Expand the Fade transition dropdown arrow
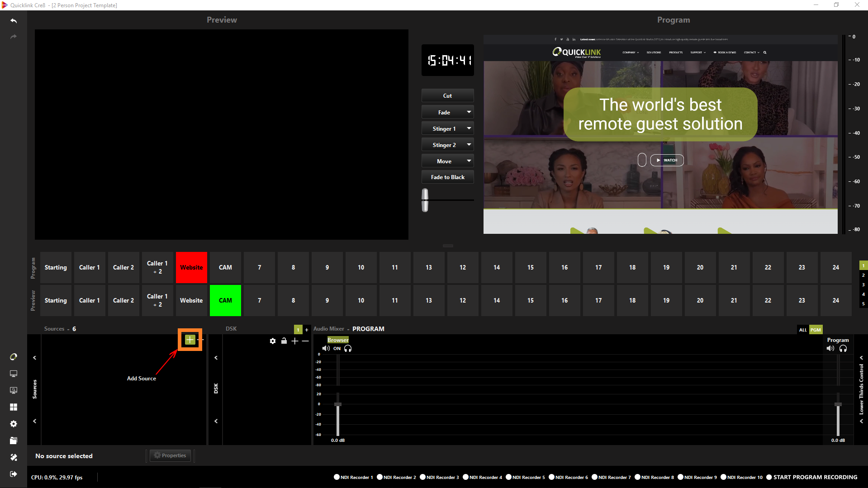868x488 pixels. (469, 112)
